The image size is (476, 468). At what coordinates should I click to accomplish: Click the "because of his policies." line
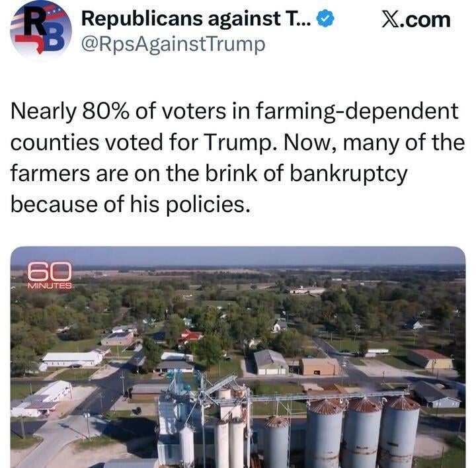[x=131, y=205]
